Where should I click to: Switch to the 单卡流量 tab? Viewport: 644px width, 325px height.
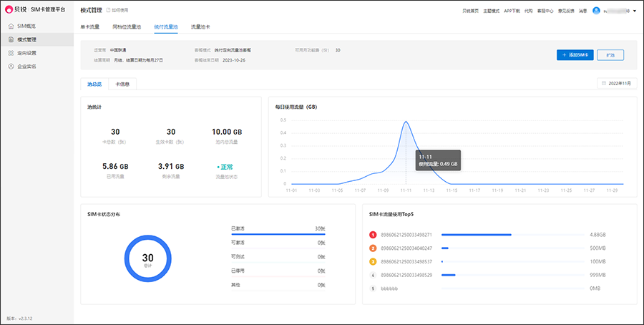click(90, 26)
